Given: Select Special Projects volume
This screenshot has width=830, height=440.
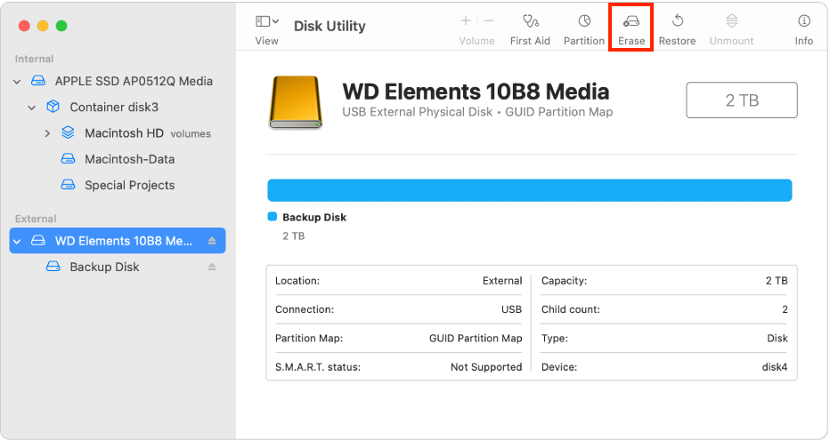Looking at the screenshot, I should tap(129, 185).
